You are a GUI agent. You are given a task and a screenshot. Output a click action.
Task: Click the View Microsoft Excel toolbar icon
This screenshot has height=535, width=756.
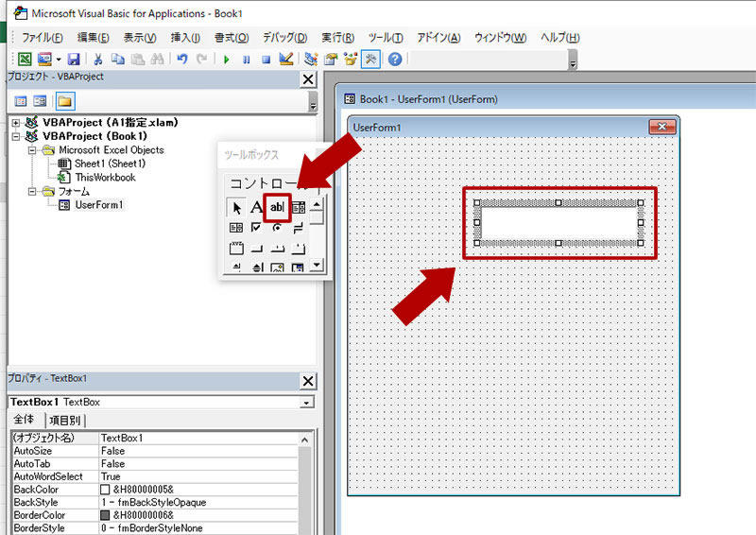(x=25, y=60)
